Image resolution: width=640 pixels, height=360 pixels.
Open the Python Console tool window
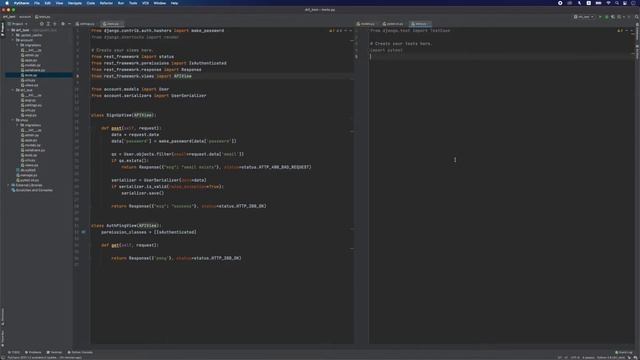coord(80,352)
